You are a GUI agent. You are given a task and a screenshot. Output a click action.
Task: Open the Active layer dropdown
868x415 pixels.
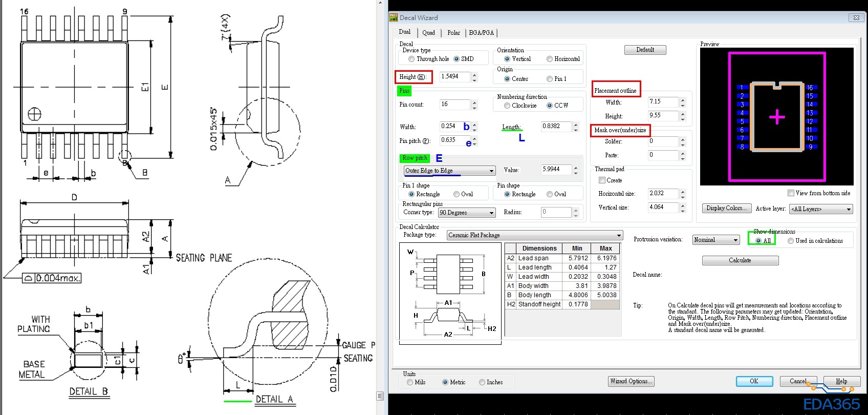point(849,209)
